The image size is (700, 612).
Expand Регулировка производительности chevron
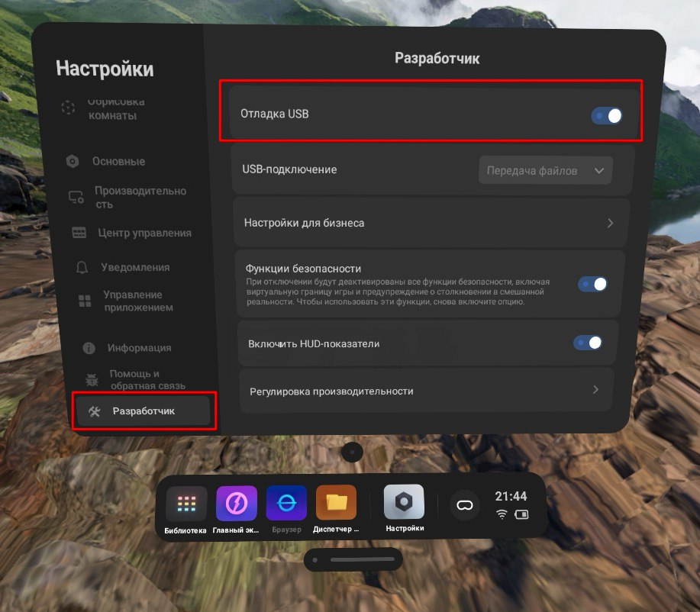point(596,390)
